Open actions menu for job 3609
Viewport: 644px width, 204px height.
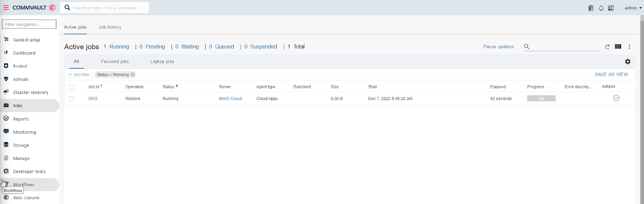click(616, 98)
